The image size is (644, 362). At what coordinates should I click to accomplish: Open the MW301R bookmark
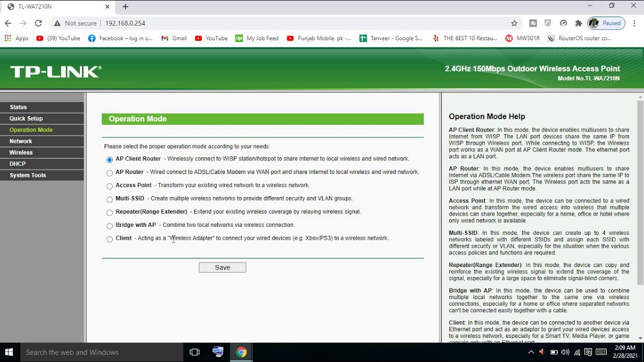coord(523,38)
